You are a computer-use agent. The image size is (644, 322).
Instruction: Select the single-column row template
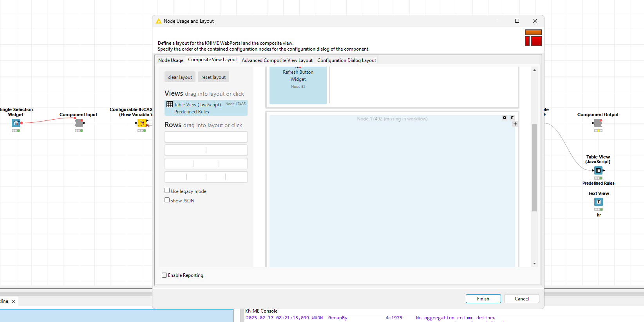206,137
